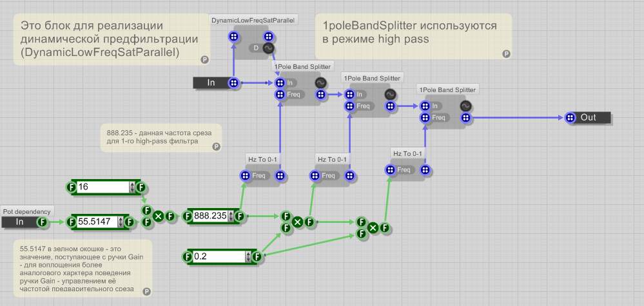The image size is (644, 306).
Task: Click P icon on the 1poleBandSplitter comment
Action: [507, 53]
